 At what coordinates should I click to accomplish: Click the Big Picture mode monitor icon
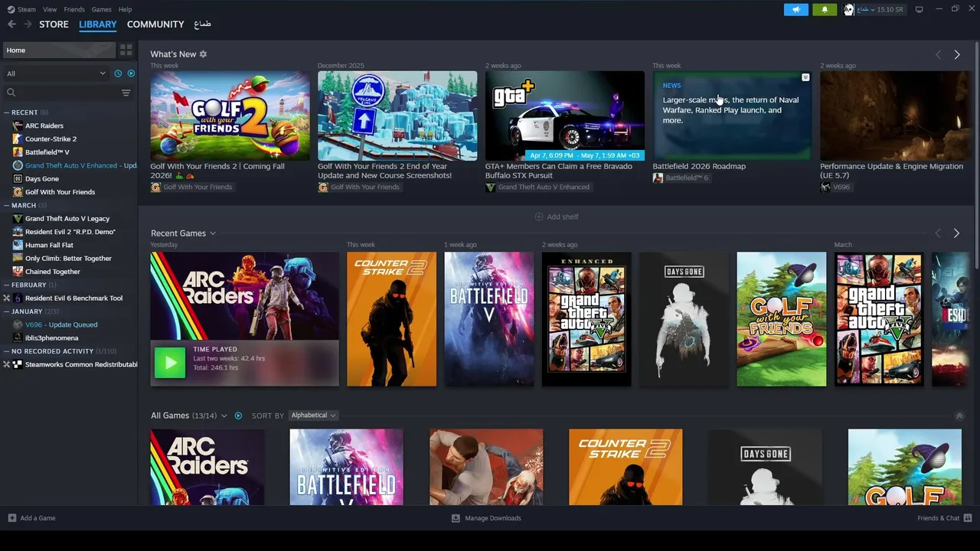(x=920, y=9)
